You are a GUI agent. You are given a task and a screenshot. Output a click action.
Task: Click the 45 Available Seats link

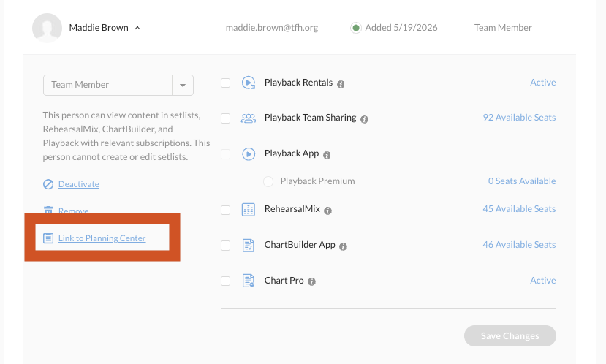click(519, 208)
